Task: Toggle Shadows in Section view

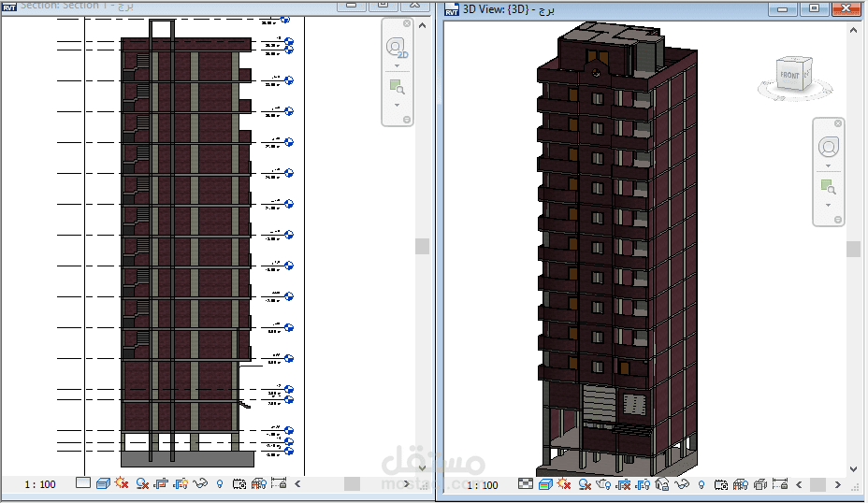Action: (142, 483)
